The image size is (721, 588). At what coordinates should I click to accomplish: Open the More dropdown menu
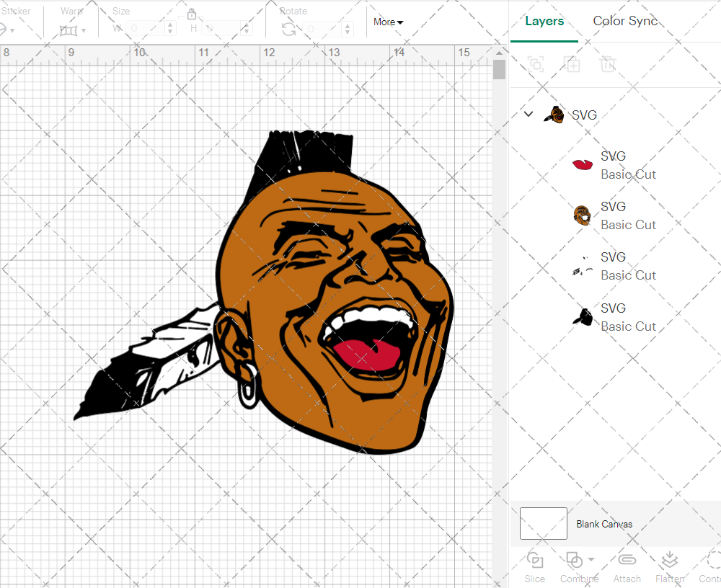coord(388,22)
